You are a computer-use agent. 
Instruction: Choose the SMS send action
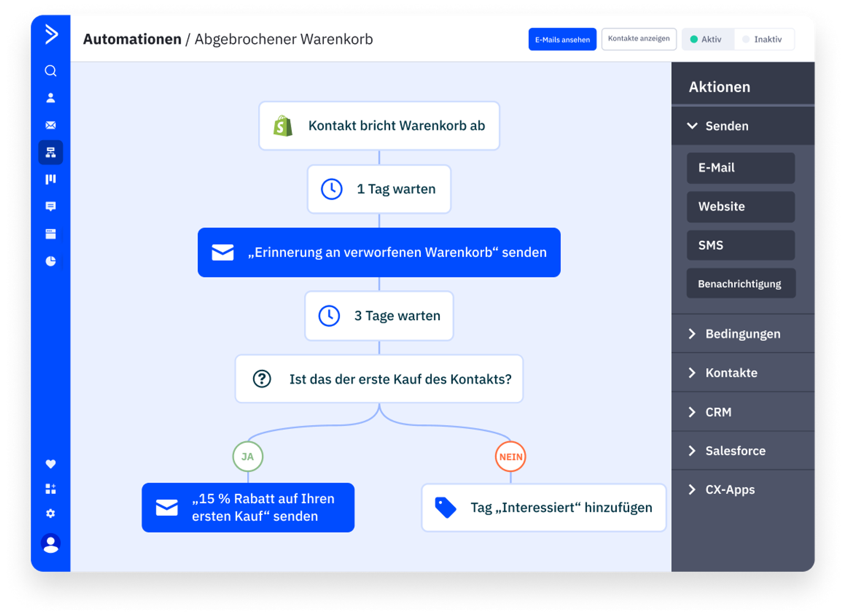coord(740,245)
